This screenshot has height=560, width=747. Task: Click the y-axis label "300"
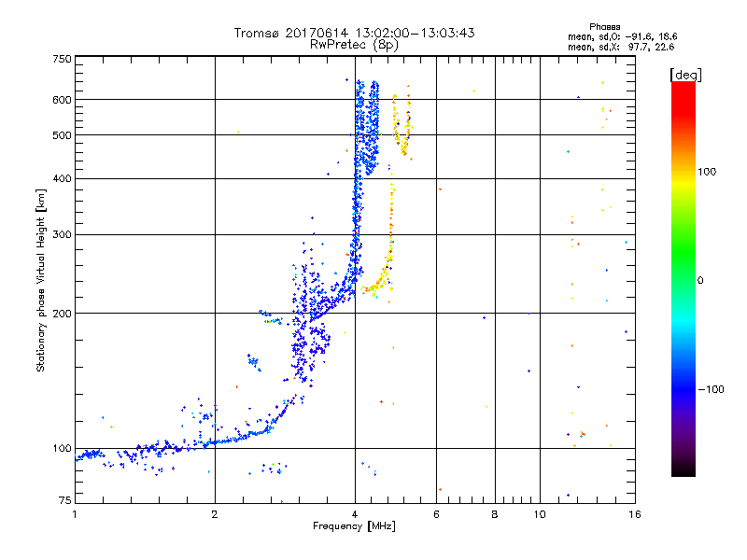point(62,234)
